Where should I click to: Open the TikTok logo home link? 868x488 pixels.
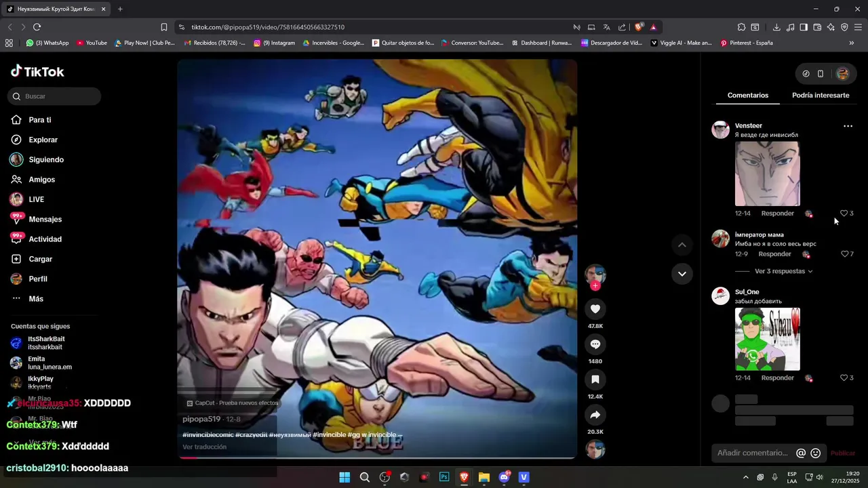pyautogui.click(x=37, y=71)
